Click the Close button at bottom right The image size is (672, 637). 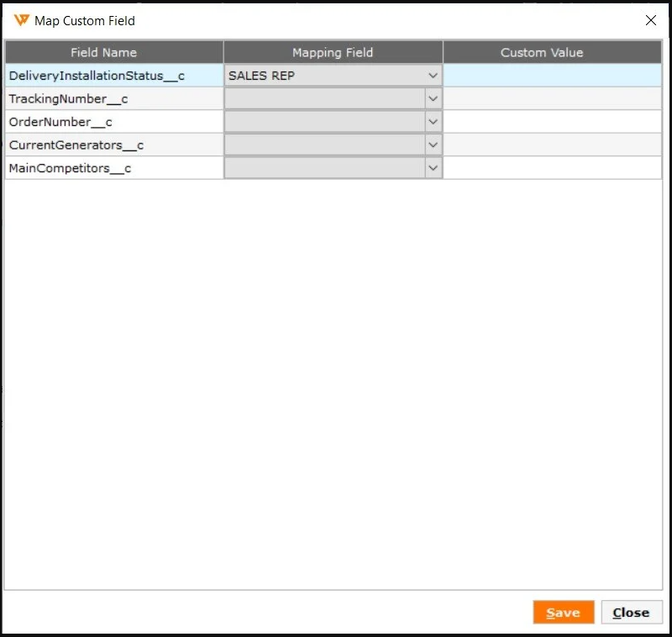coord(631,613)
